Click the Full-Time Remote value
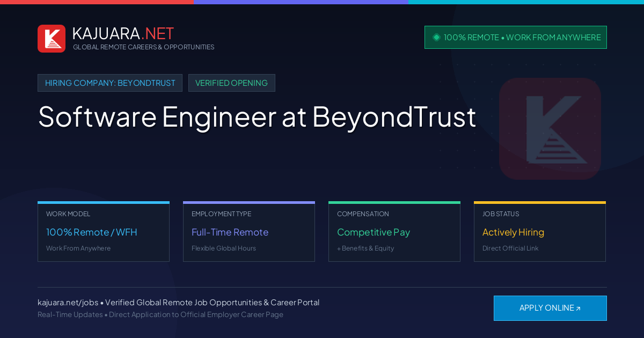Screen dimensions: 644x338 [230, 232]
